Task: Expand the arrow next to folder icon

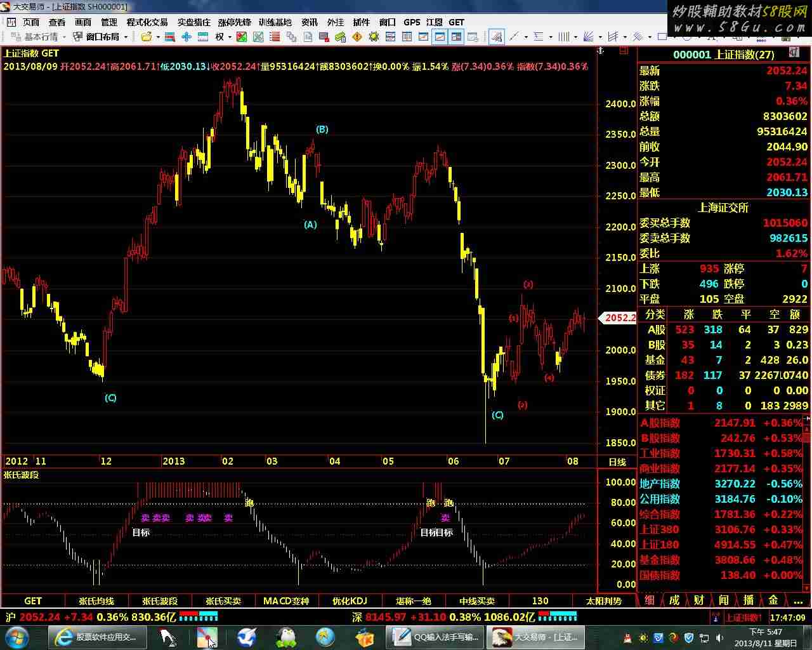Action: [x=157, y=37]
